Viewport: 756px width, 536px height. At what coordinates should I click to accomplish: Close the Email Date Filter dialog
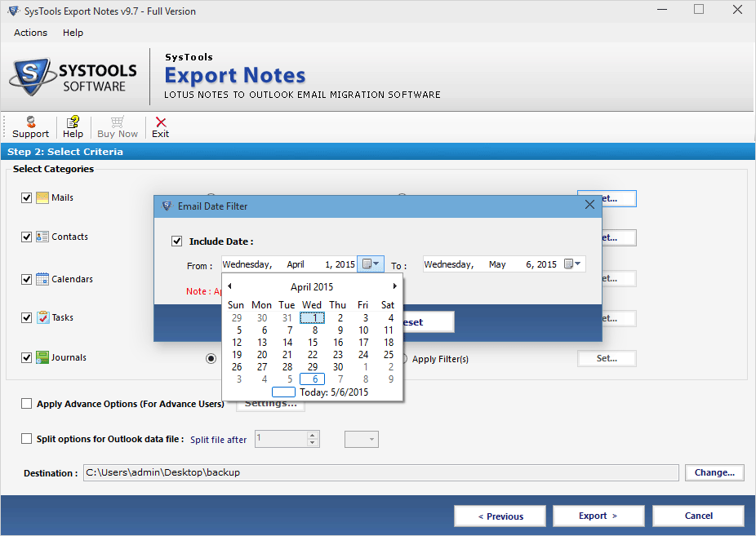click(589, 205)
